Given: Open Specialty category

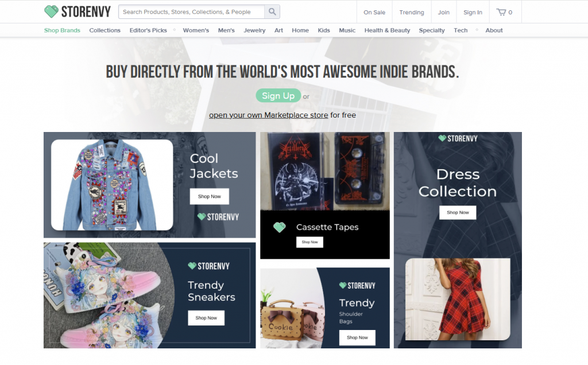Looking at the screenshot, I should coord(432,30).
